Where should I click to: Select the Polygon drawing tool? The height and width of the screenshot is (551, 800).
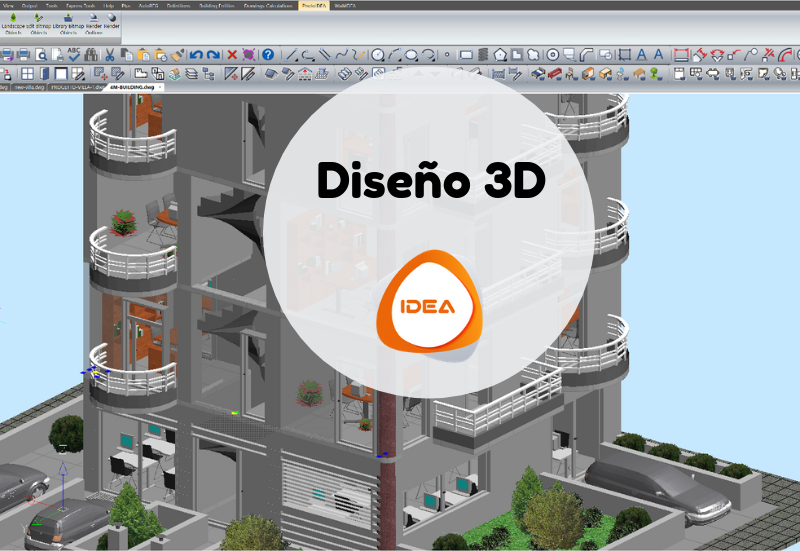click(x=500, y=55)
